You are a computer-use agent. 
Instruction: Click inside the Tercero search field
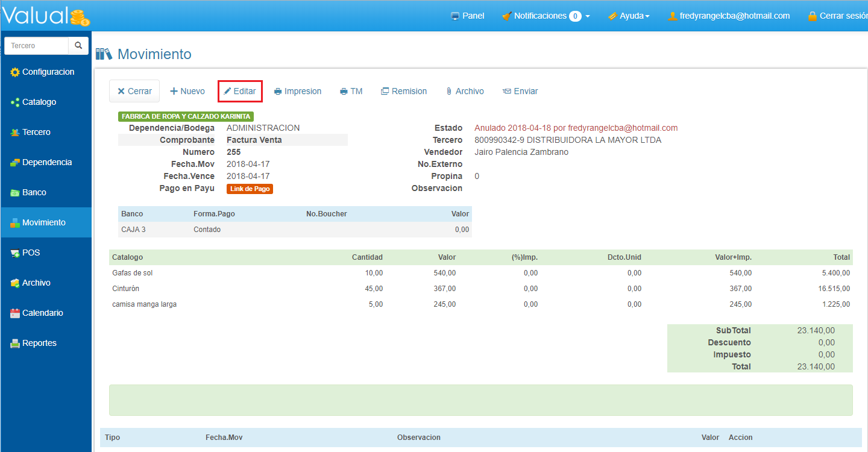(x=37, y=46)
